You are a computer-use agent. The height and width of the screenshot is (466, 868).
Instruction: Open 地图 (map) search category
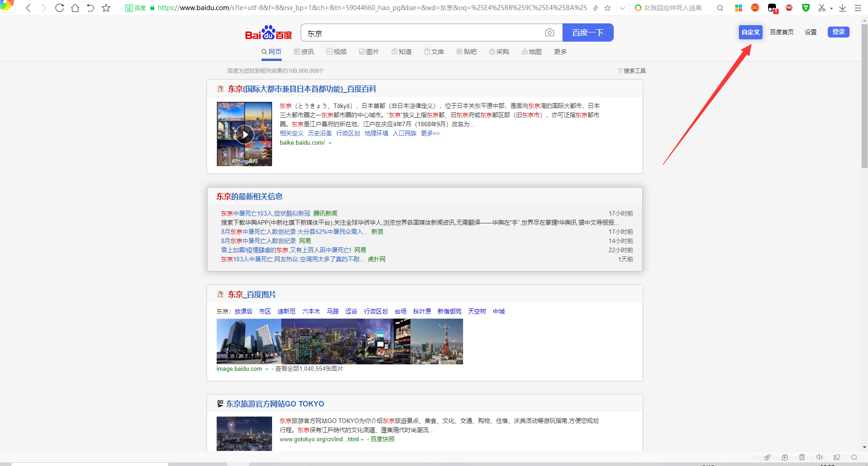[x=531, y=52]
